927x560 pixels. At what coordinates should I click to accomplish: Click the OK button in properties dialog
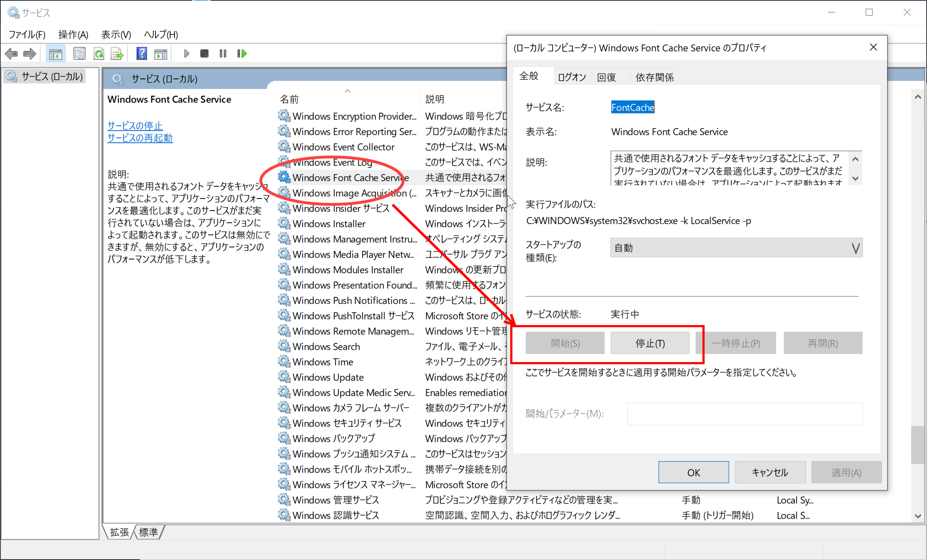pyautogui.click(x=693, y=472)
